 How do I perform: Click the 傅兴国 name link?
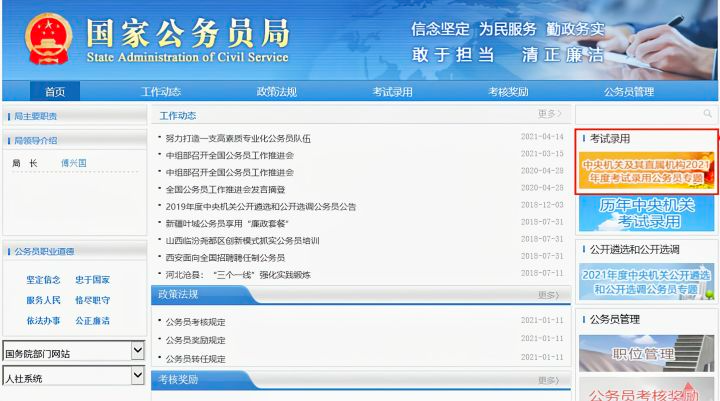coord(73,163)
